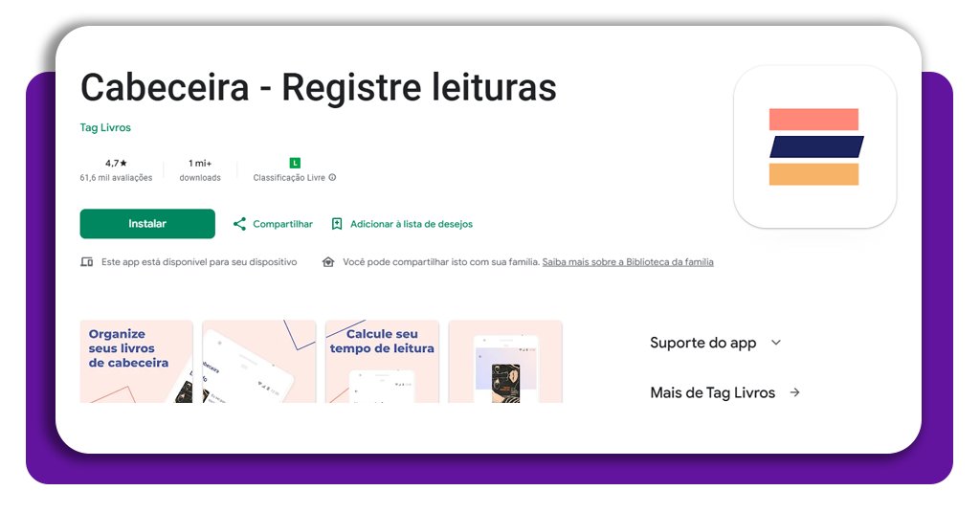This screenshot has height=513, width=980.
Task: Open the Organize seus livros de cabeceira screenshot
Action: click(136, 361)
